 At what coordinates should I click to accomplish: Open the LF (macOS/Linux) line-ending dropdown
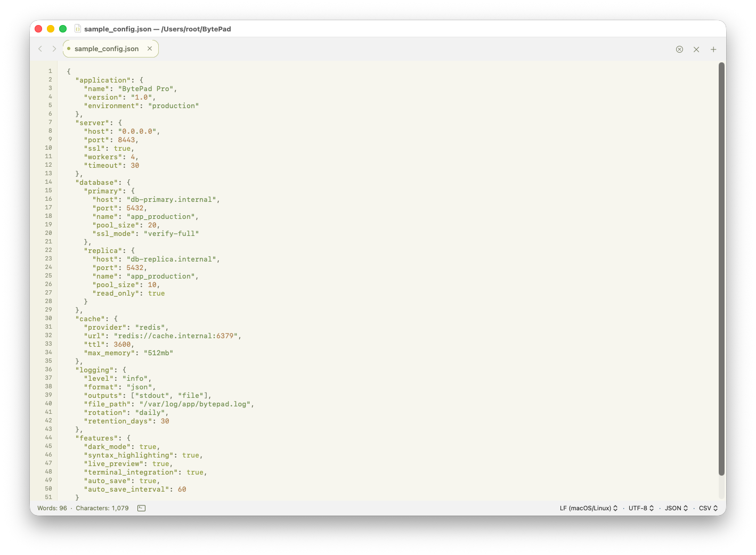click(x=588, y=508)
